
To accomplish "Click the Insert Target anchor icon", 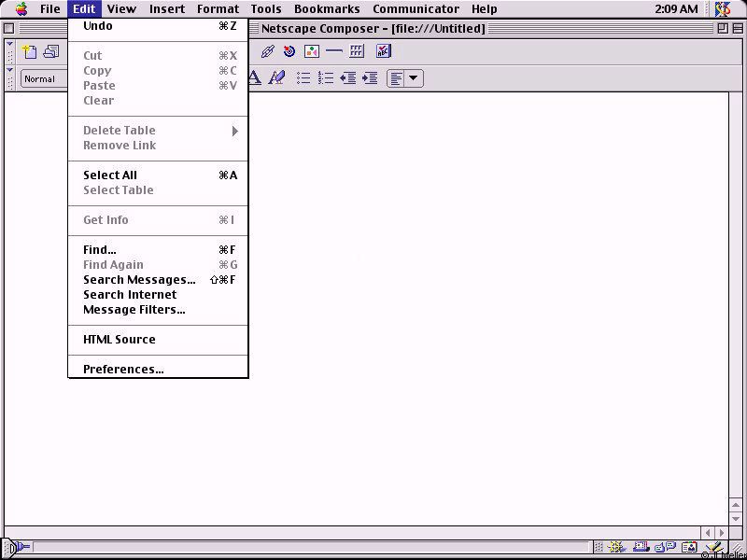I will (289, 52).
